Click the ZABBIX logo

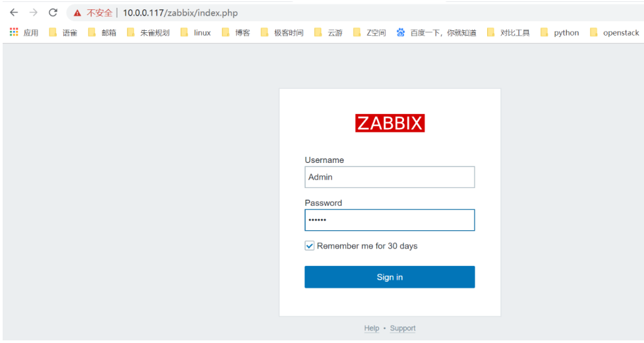point(390,123)
